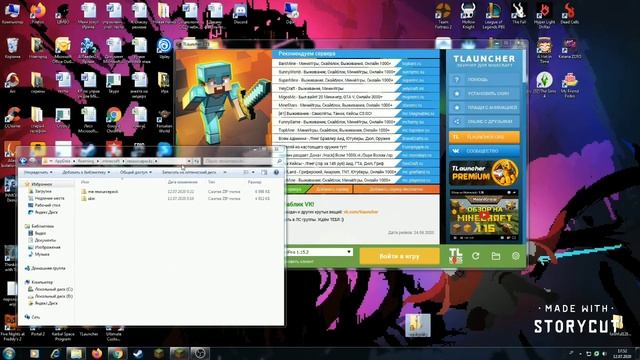Open the CCleaner desktop shortcut
This screenshot has width=640, height=360.
[12, 118]
